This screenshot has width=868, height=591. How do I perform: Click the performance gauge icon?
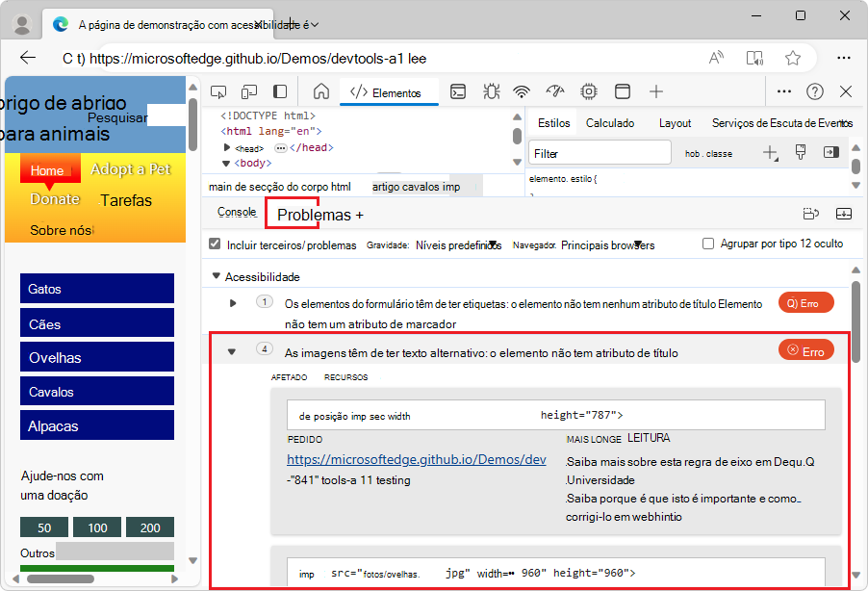pos(554,90)
